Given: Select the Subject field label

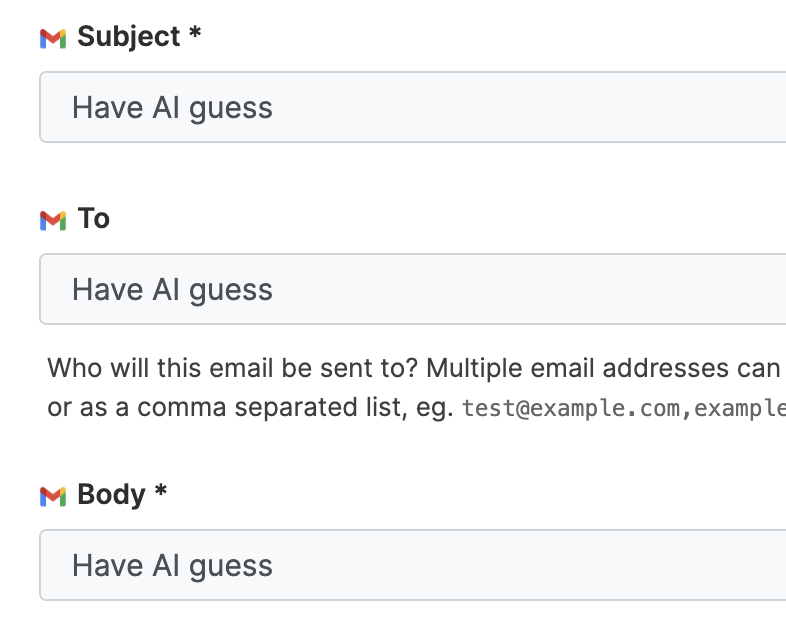Looking at the screenshot, I should (129, 37).
